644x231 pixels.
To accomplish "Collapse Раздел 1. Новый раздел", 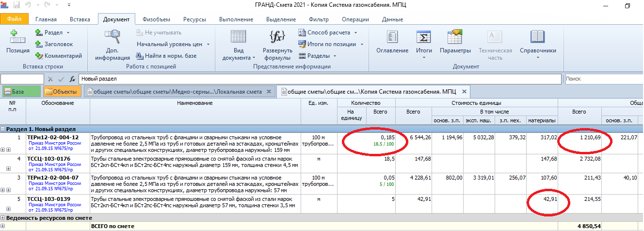I will click(x=3, y=129).
